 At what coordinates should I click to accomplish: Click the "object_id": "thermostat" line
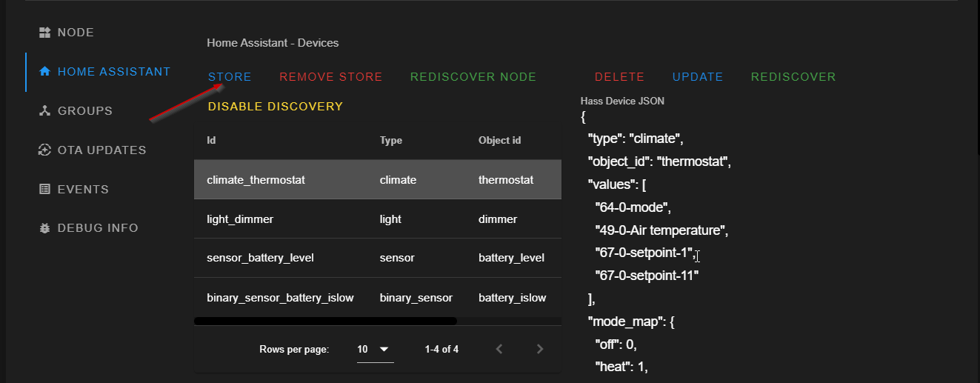[x=659, y=161]
